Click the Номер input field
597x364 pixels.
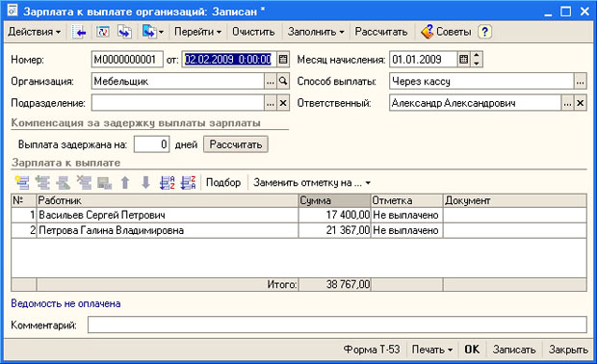point(127,60)
